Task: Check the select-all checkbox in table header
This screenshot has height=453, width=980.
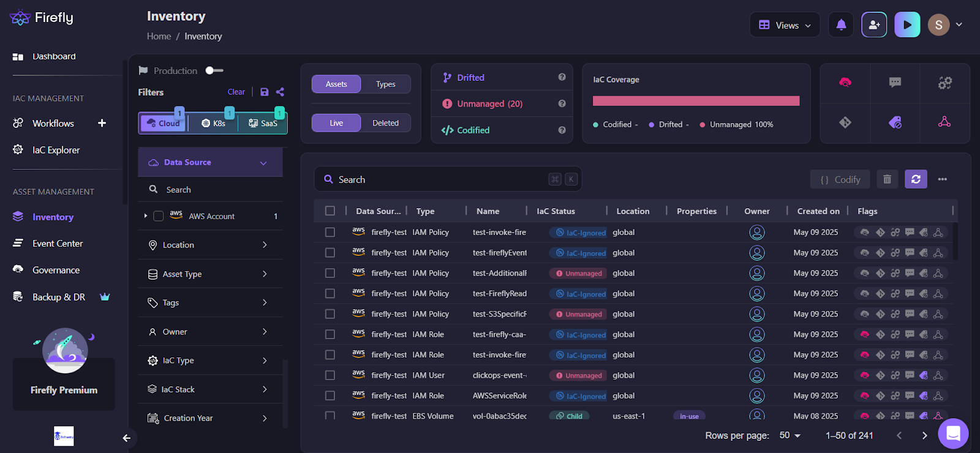Action: 330,211
